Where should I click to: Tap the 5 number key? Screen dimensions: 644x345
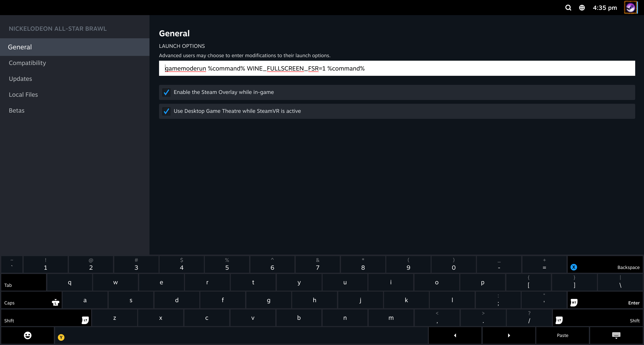[x=227, y=264]
